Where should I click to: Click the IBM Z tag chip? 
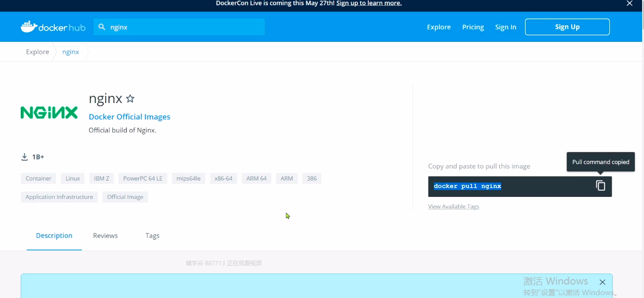pyautogui.click(x=102, y=179)
